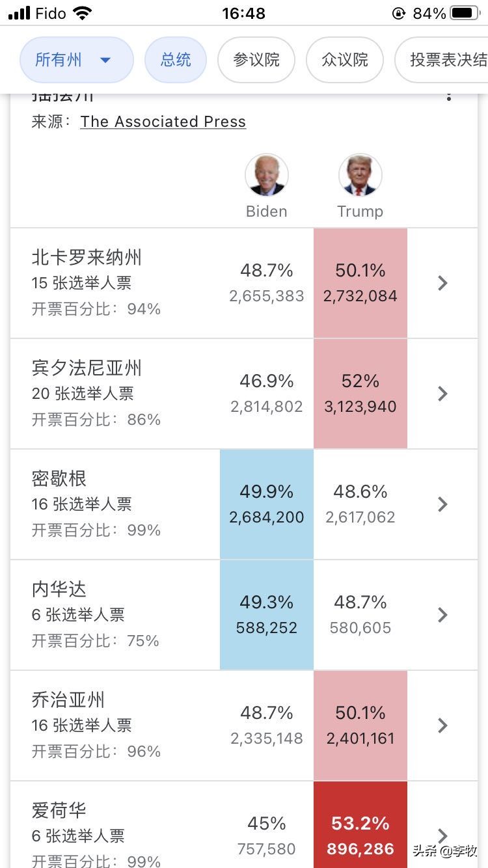Image resolution: width=488 pixels, height=868 pixels.
Task: Open the 所有州 state dropdown
Action: click(x=76, y=60)
